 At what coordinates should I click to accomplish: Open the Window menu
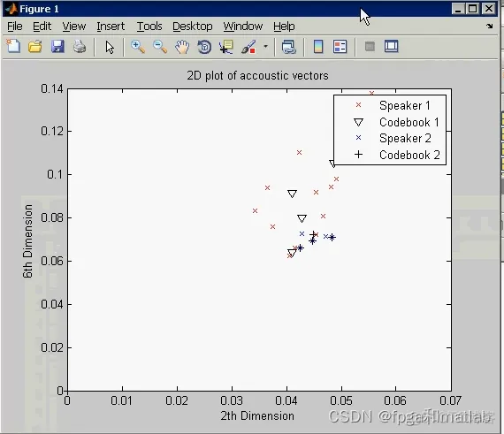243,26
